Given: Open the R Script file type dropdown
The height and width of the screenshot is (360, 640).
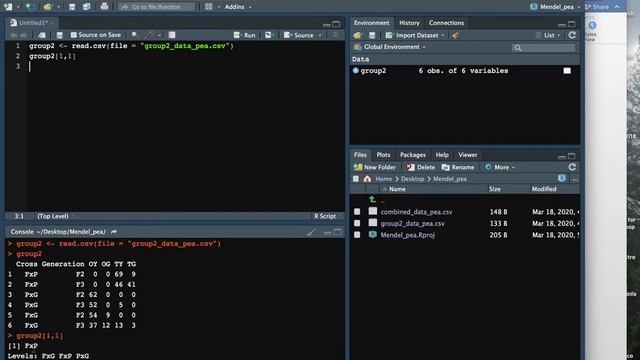Looking at the screenshot, I should [x=327, y=216].
